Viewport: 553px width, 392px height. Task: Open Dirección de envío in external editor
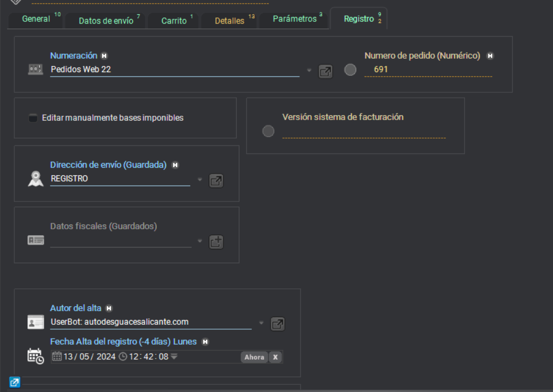(216, 180)
